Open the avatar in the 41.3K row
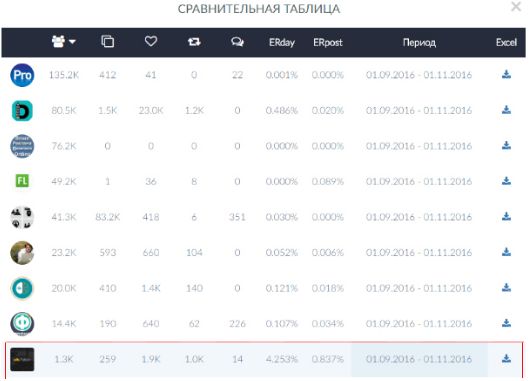The height and width of the screenshot is (381, 529). (x=22, y=217)
